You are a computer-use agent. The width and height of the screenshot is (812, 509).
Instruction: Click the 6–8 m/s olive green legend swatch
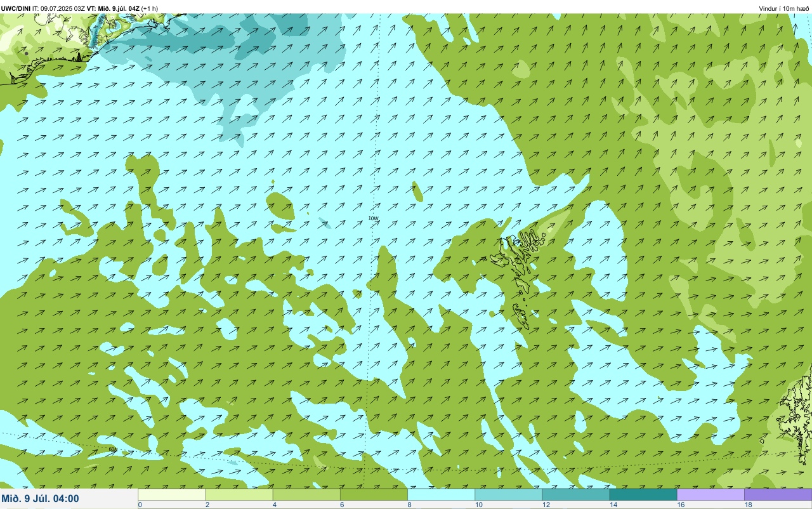click(374, 494)
